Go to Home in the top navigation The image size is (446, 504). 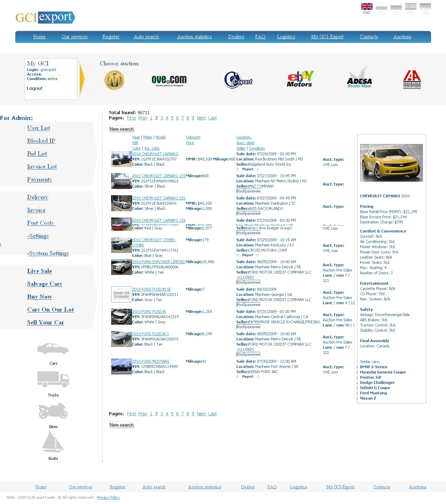point(39,37)
